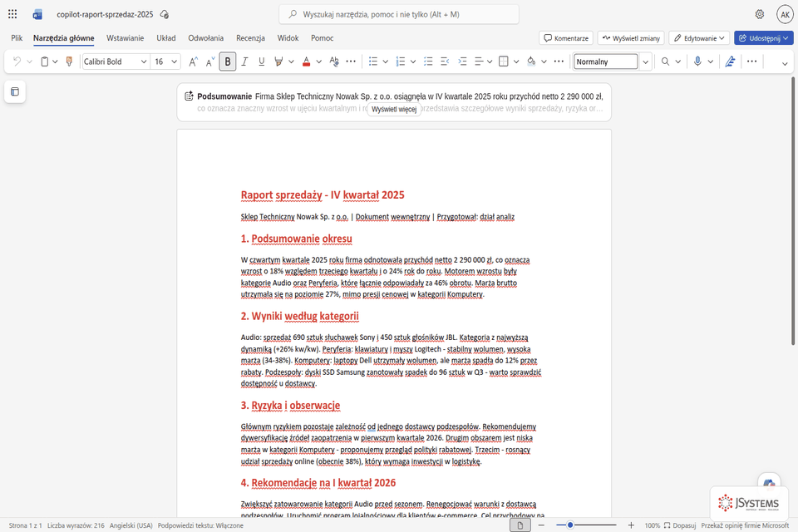Click the zoom slider handle

tap(570, 525)
